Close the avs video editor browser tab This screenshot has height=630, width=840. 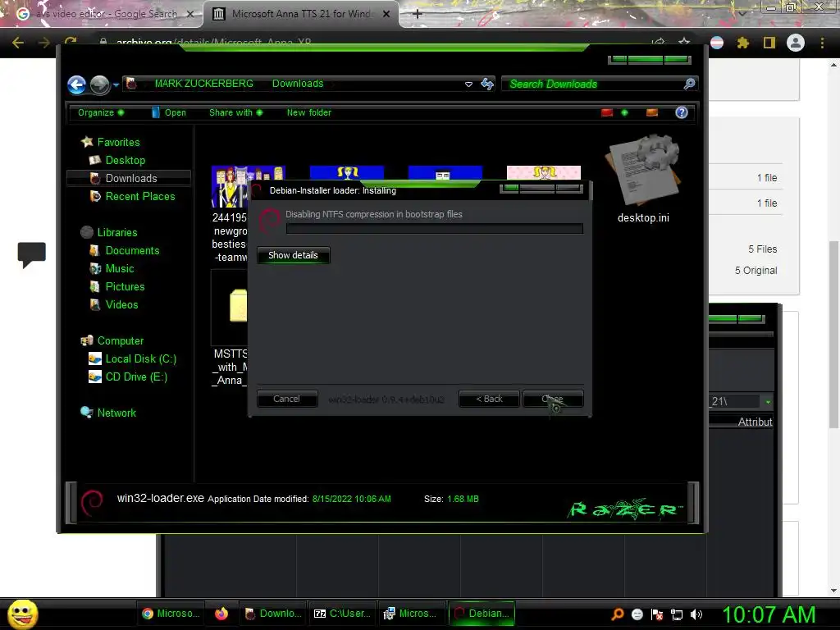pyautogui.click(x=190, y=14)
